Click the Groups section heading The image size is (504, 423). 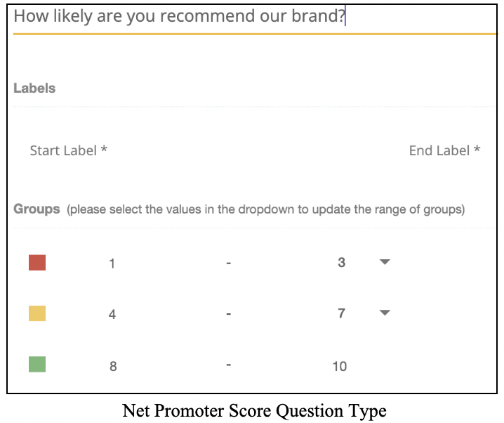point(37,209)
